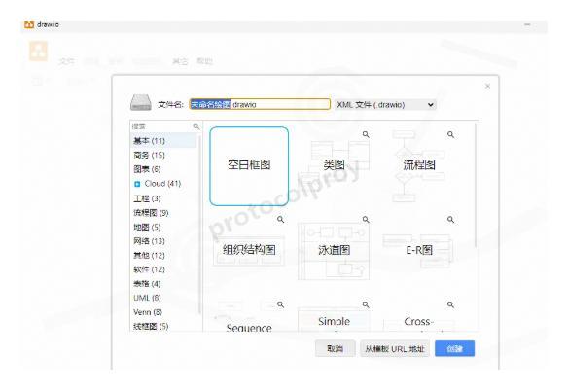The width and height of the screenshot is (568, 392).
Task: Open the faded 其它 menu in menu bar
Action: [180, 61]
